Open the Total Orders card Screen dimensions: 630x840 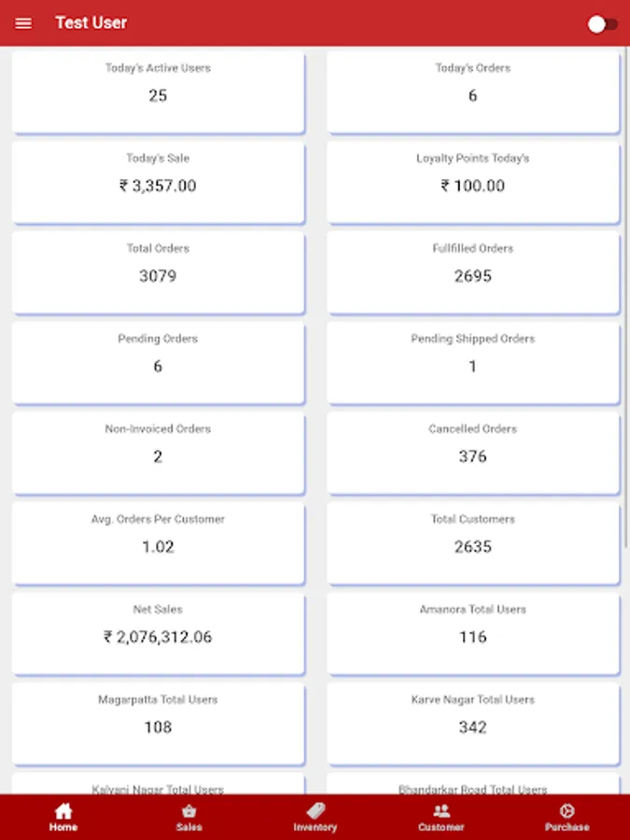pos(158,273)
